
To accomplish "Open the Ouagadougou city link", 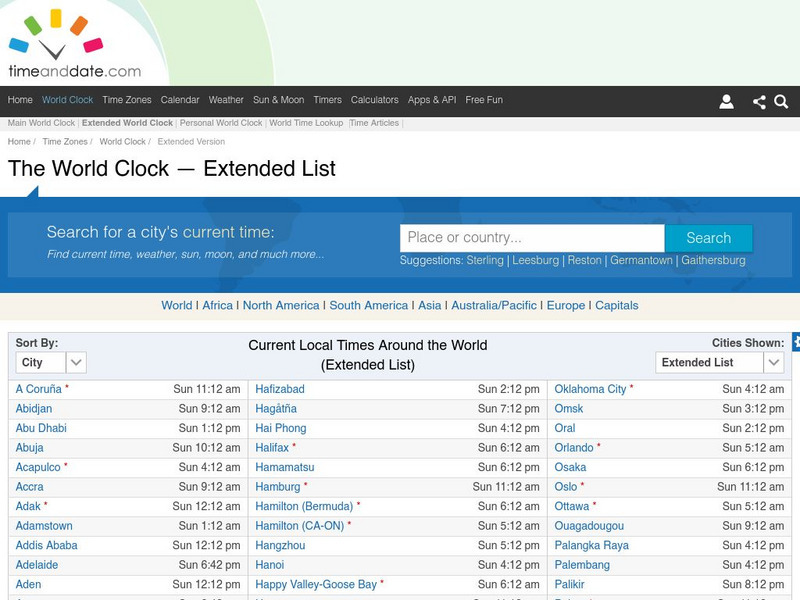I will 589,526.
